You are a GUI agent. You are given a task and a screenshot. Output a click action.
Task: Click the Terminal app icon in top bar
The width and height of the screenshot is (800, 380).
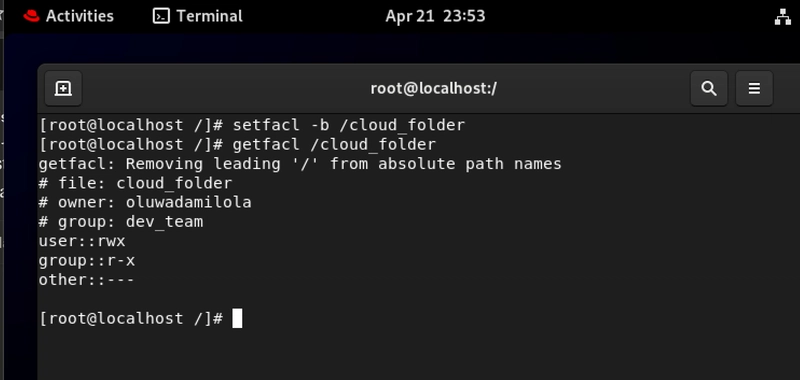coord(161,16)
